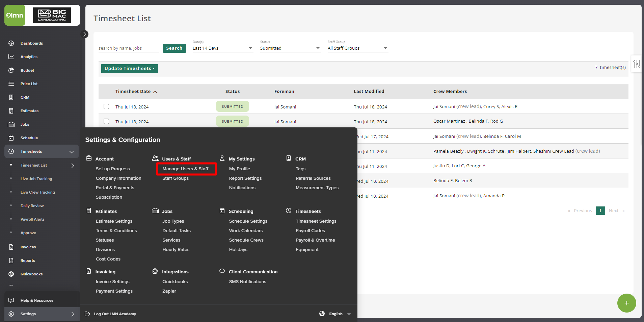The height and width of the screenshot is (322, 644).
Task: Open Payment Settings under Invoicing
Action: coord(114,291)
